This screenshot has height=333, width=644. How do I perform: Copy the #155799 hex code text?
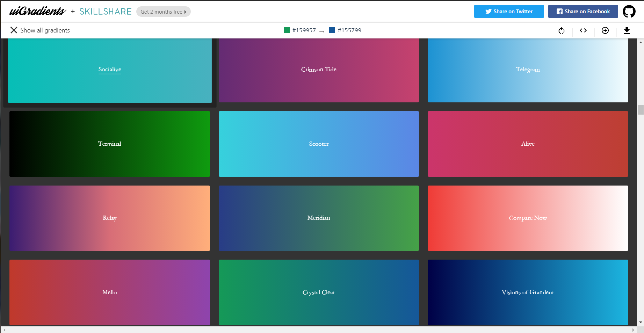(349, 30)
